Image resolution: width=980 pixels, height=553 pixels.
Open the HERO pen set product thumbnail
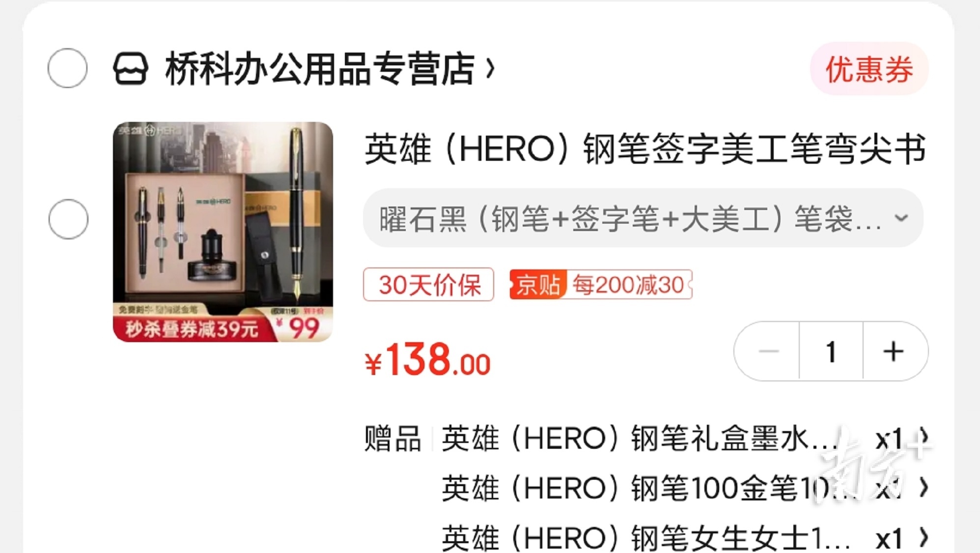(223, 232)
